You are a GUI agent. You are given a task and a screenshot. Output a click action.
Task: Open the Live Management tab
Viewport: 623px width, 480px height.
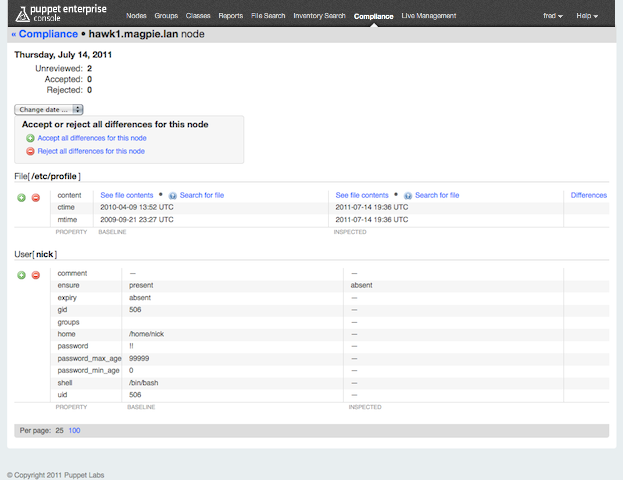(x=429, y=16)
